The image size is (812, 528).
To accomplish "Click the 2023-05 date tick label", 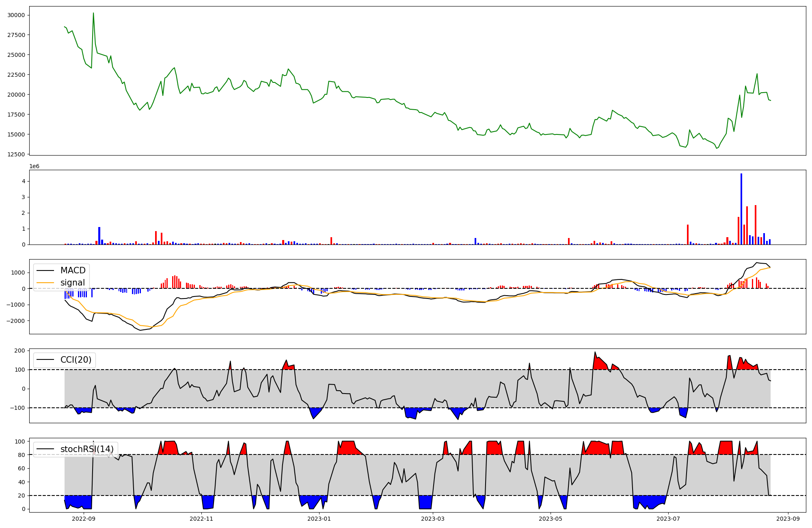I will coord(551,519).
